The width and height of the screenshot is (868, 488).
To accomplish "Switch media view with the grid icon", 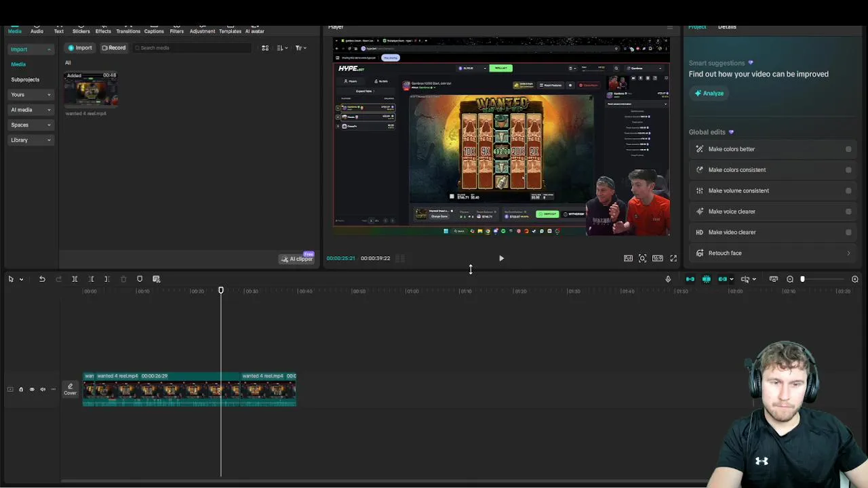I will (x=265, y=48).
